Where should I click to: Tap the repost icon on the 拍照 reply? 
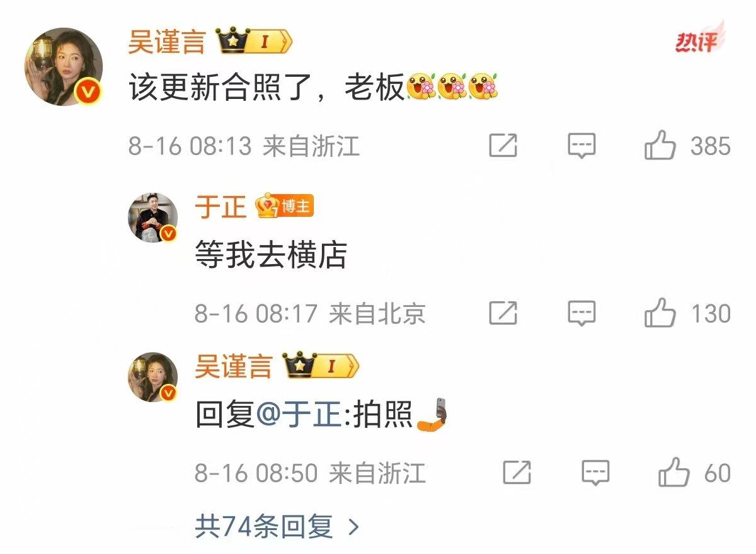(517, 473)
